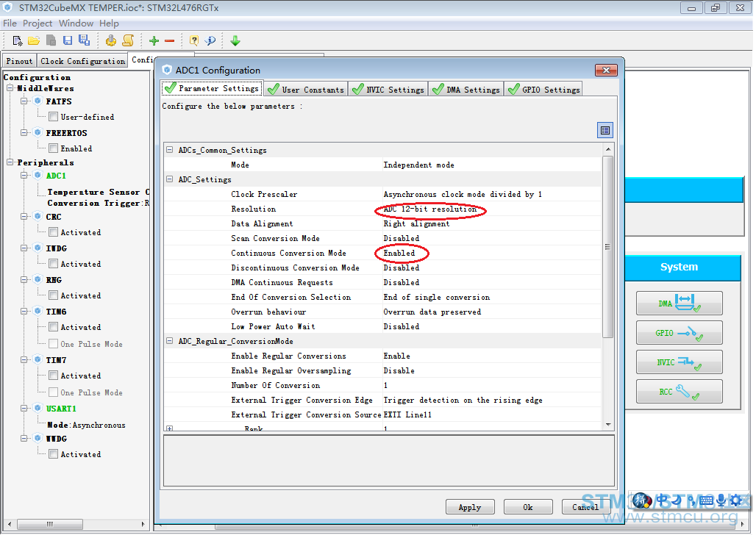Collapse the USART1 tree node
Viewport: 756px width, 535px height.
pos(24,409)
